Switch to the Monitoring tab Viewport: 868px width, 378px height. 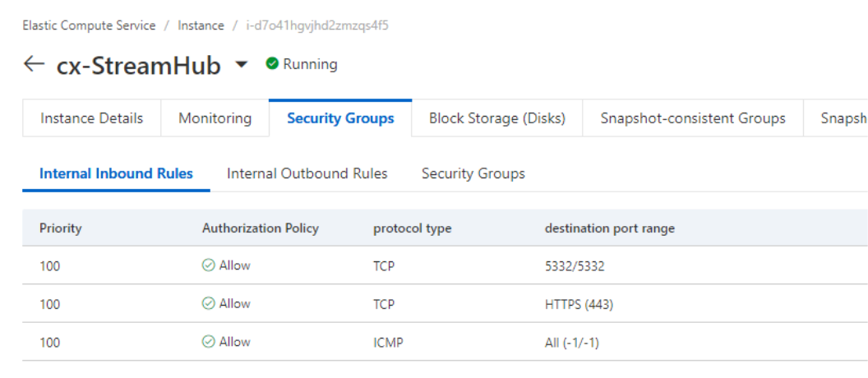pos(215,118)
